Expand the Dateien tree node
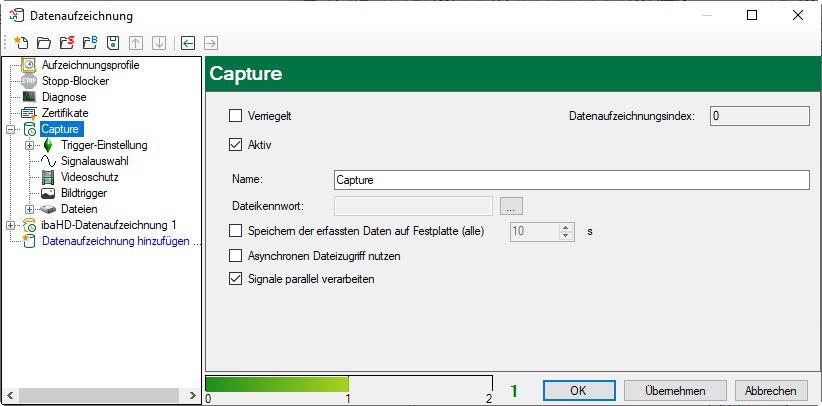The image size is (822, 406). click(30, 209)
